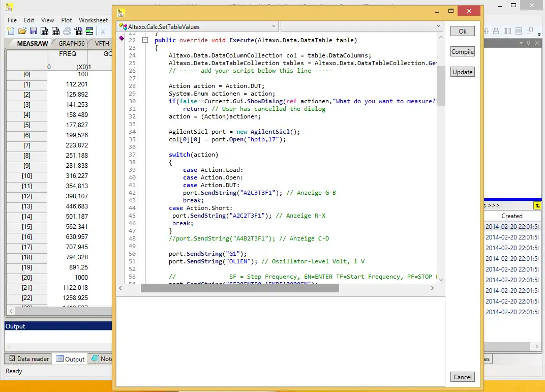Click the pin icon on right panel
The height and width of the screenshot is (392, 545).
point(529,43)
